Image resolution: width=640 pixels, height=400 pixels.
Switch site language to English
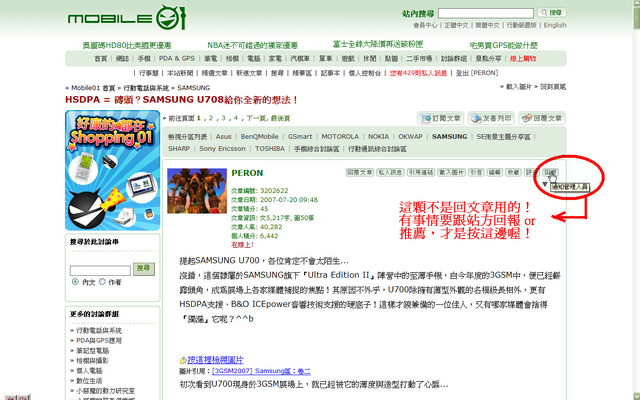(555, 25)
